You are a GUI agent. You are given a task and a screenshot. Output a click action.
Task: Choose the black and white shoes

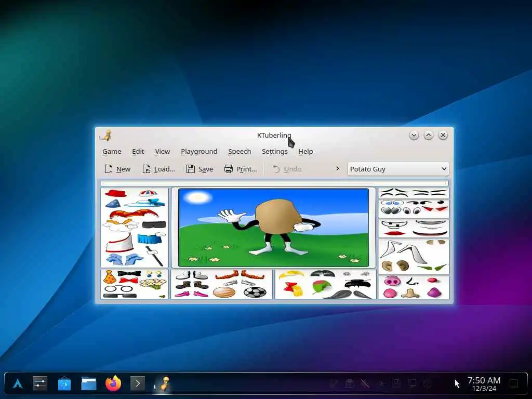192,275
